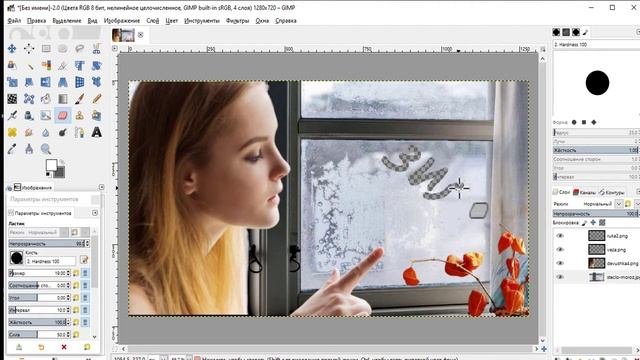640x360 pixels.
Task: Toggle lock alpha channel checkerboard icon
Action: 602,222
